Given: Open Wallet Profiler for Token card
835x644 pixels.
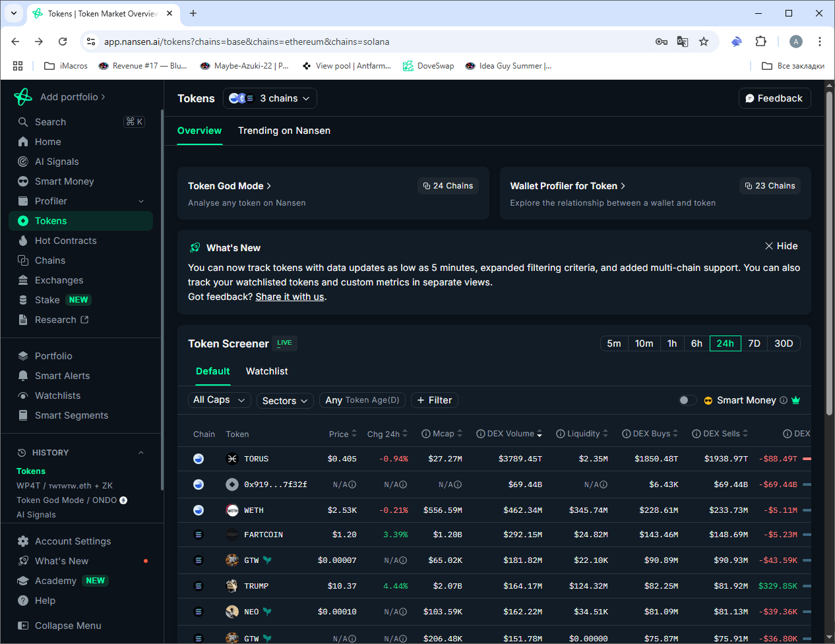Looking at the screenshot, I should [656, 193].
